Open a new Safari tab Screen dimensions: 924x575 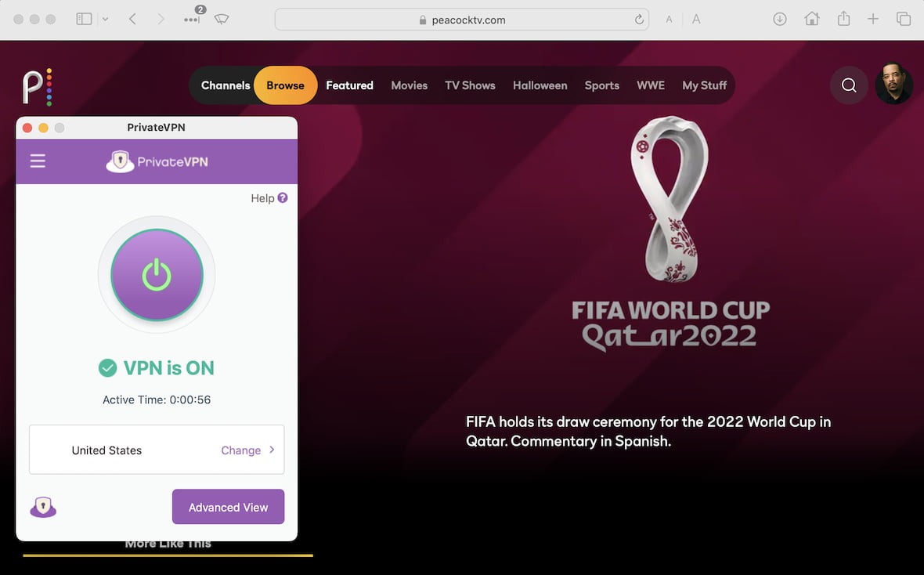(x=873, y=19)
